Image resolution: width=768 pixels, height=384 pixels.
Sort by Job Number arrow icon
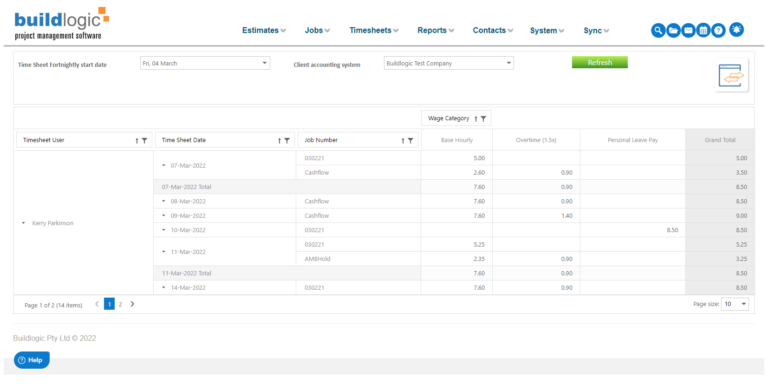pyautogui.click(x=403, y=141)
